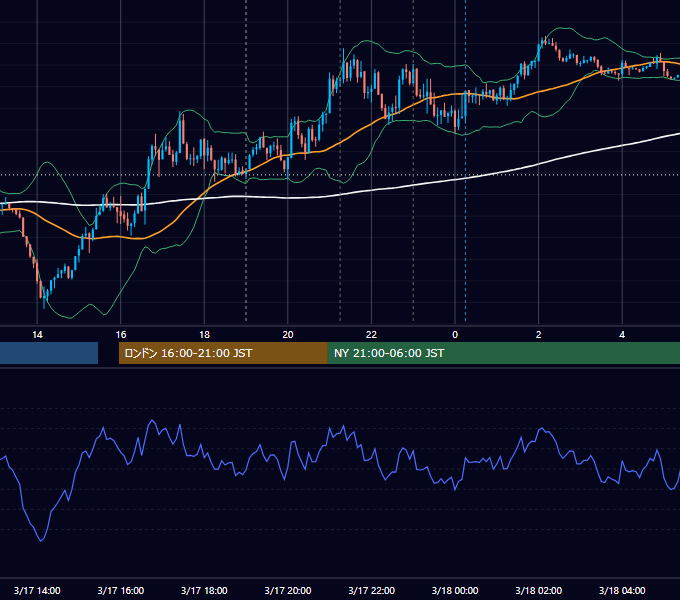680x600 pixels.
Task: Click the hour label 4 on price chart axis
Action: [x=622, y=335]
